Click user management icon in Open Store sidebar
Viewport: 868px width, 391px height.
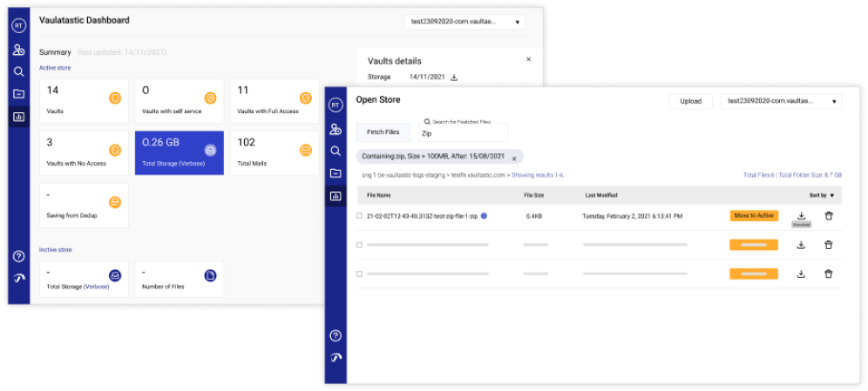336,129
